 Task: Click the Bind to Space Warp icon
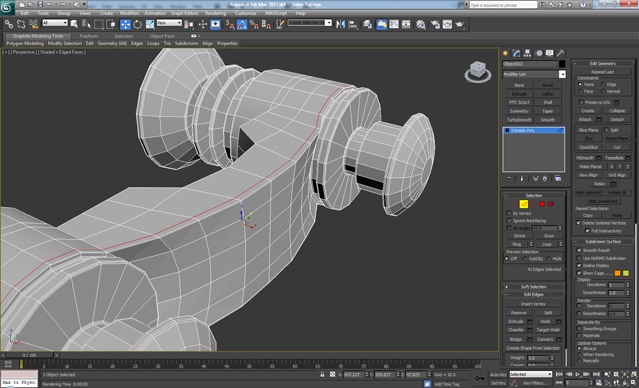33,24
